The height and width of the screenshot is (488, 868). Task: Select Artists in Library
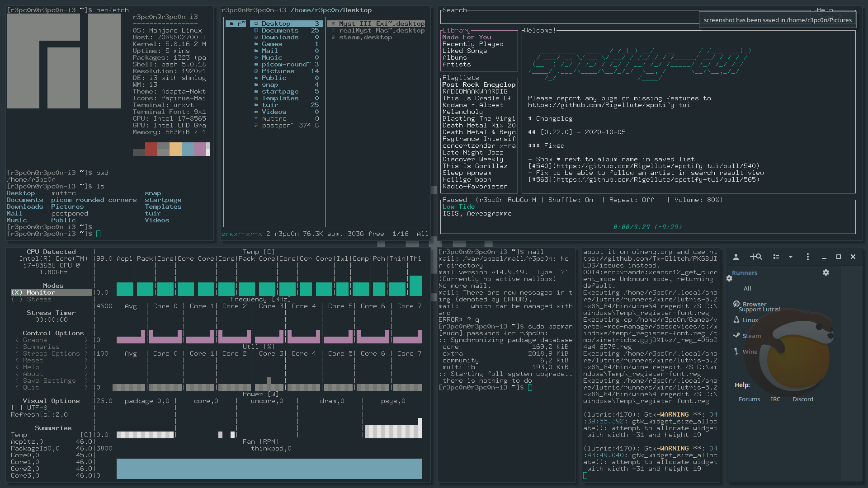457,64
